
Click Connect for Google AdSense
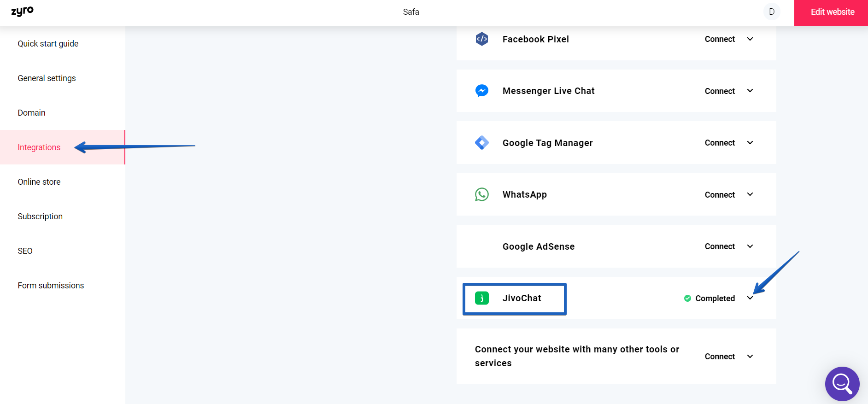point(720,246)
